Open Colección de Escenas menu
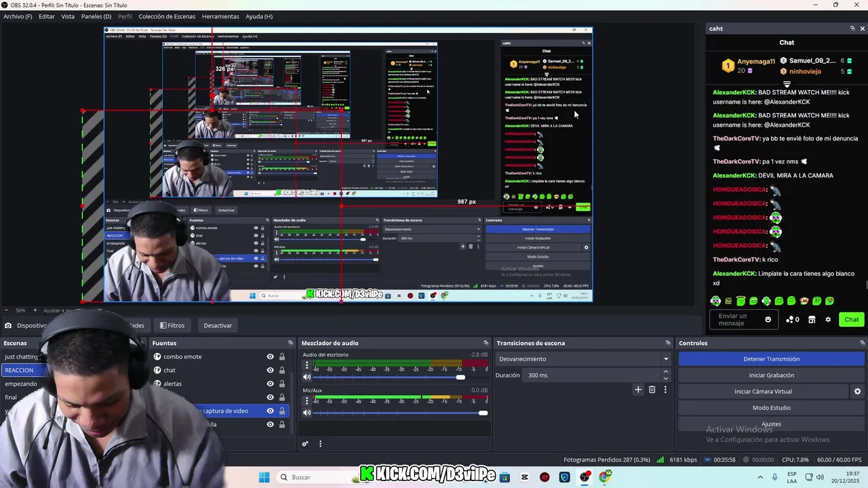868x488 pixels. pos(168,16)
